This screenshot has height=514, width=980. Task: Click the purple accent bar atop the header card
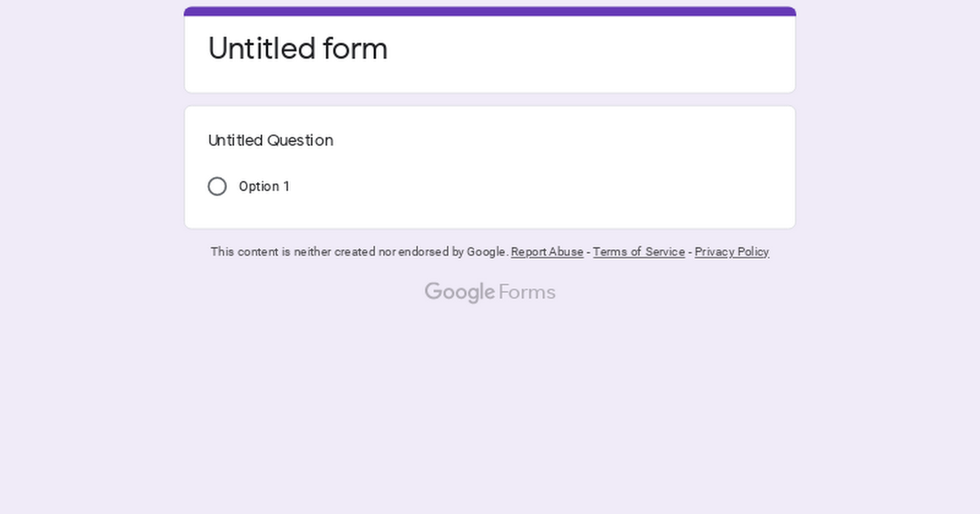point(490,11)
